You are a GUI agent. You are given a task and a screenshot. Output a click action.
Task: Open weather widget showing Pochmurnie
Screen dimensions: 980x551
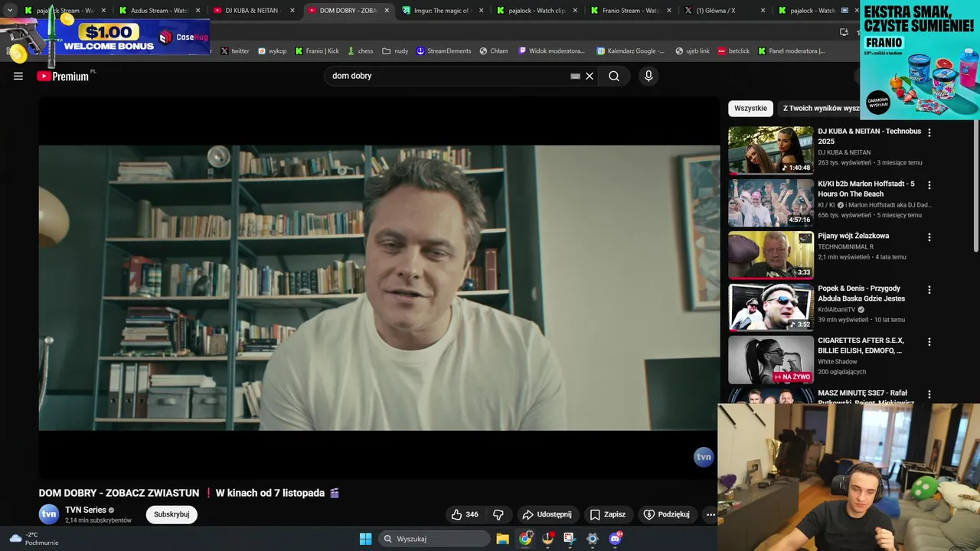click(x=34, y=539)
